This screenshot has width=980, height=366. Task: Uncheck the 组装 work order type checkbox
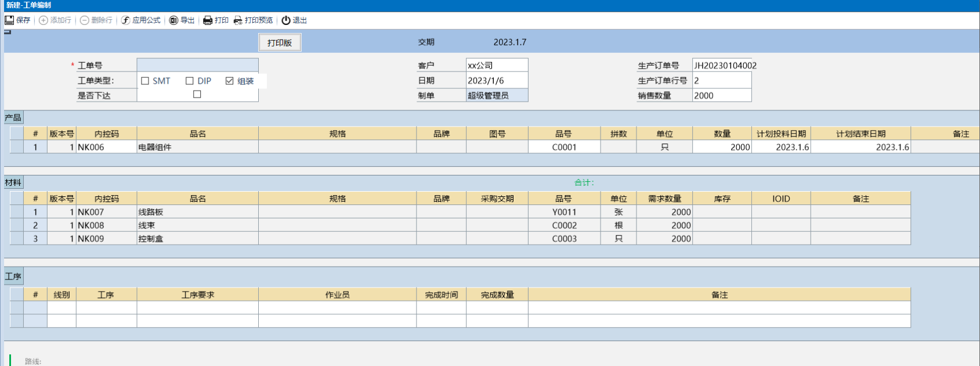tap(230, 81)
